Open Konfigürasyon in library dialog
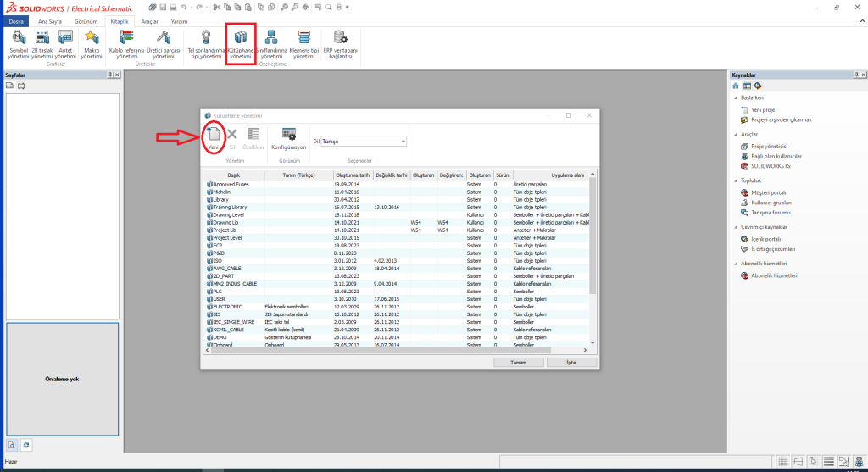The image size is (868, 472). coord(288,138)
